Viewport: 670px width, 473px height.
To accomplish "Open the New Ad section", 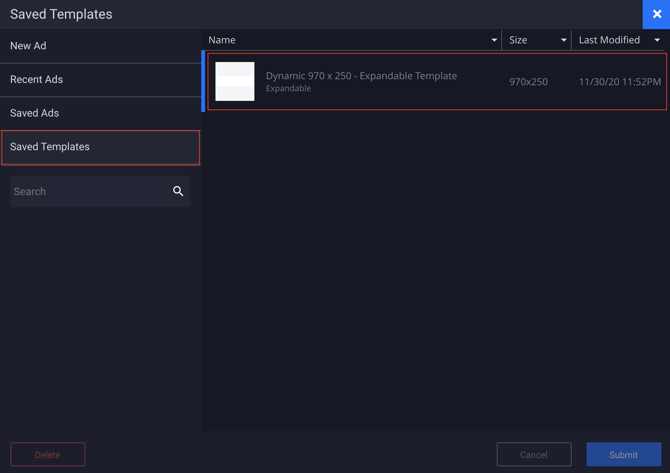I will [x=100, y=46].
